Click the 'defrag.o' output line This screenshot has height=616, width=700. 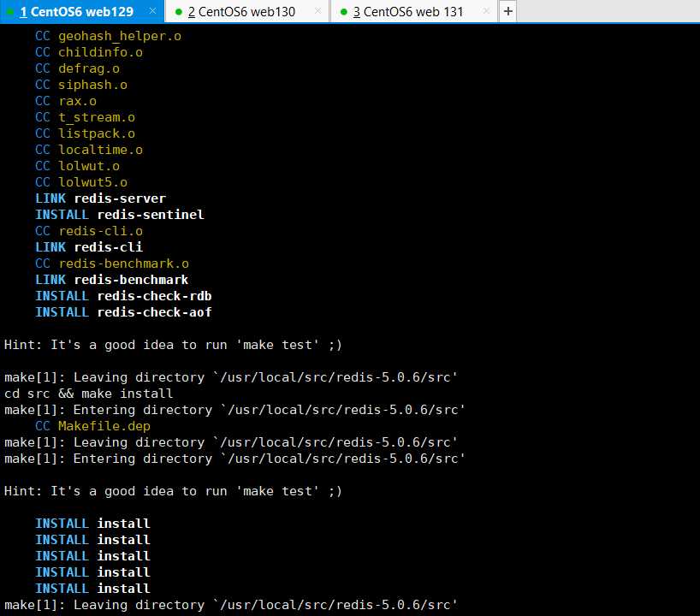click(x=78, y=68)
